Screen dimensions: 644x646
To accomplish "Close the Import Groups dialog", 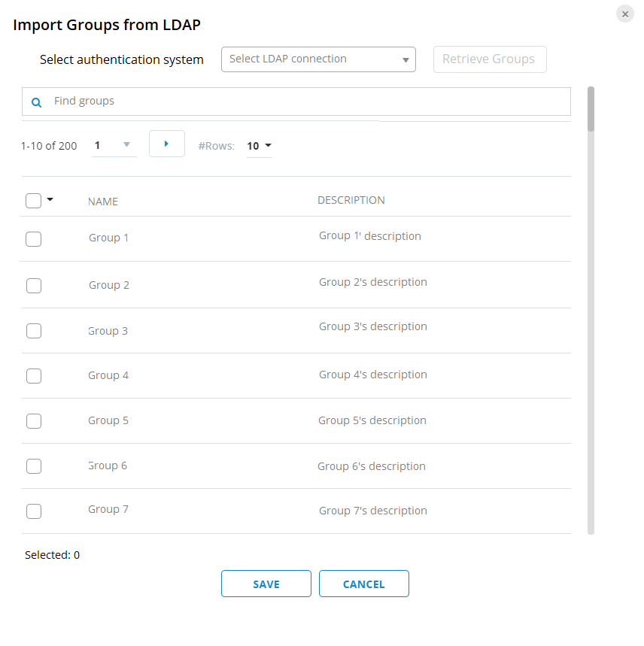I will 624,14.
